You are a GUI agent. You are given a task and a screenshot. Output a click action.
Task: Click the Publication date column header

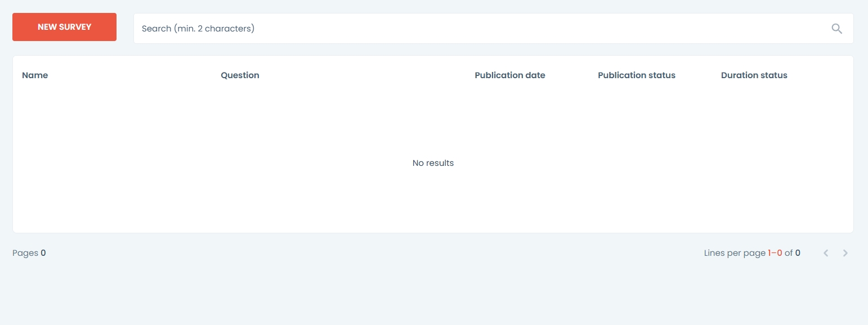tap(509, 75)
